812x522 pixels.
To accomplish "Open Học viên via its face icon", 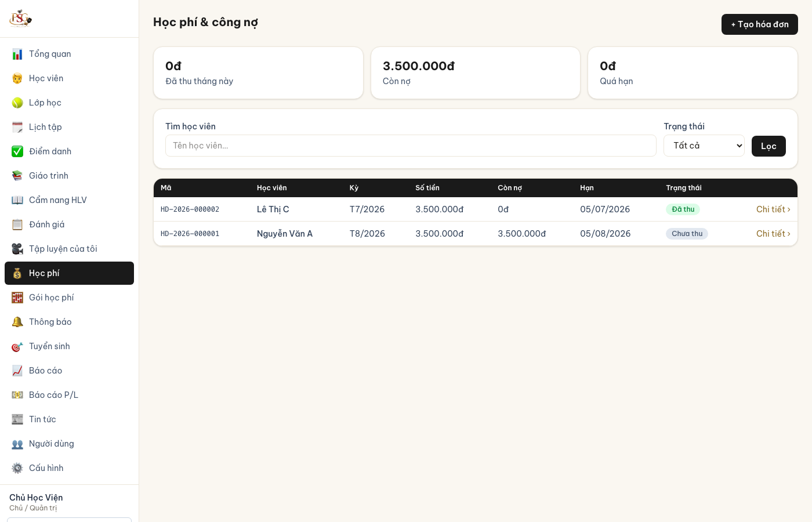I will pos(17,78).
